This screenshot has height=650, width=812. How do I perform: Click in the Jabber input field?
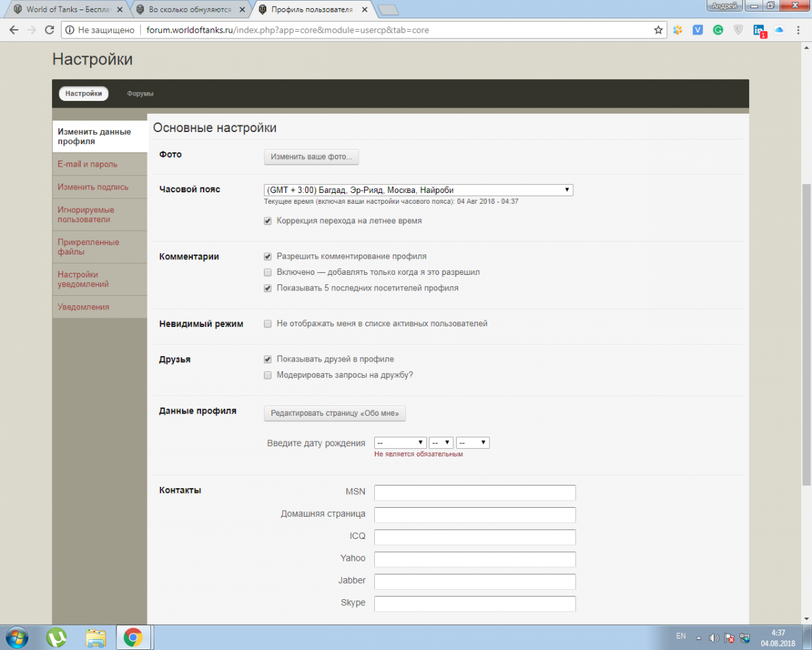click(x=475, y=582)
